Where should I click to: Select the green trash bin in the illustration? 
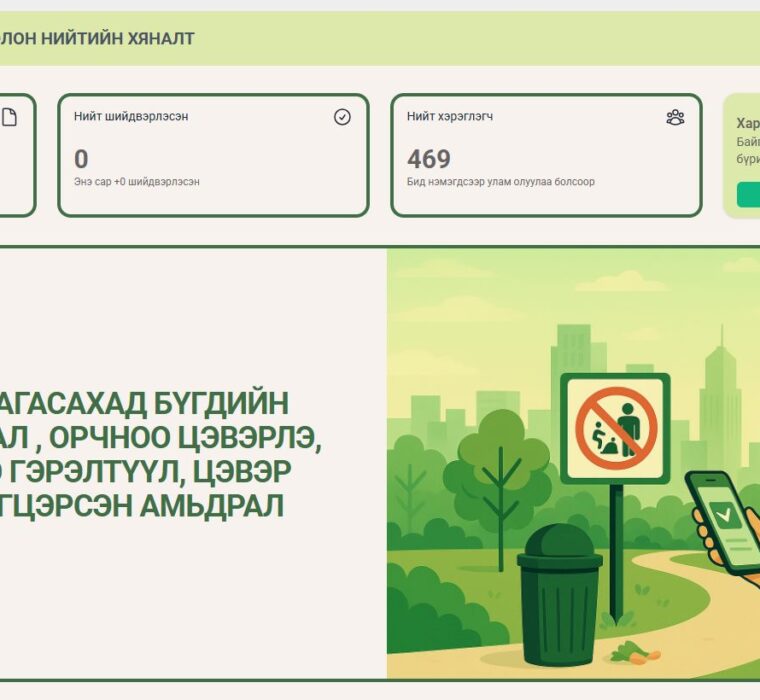click(x=559, y=595)
